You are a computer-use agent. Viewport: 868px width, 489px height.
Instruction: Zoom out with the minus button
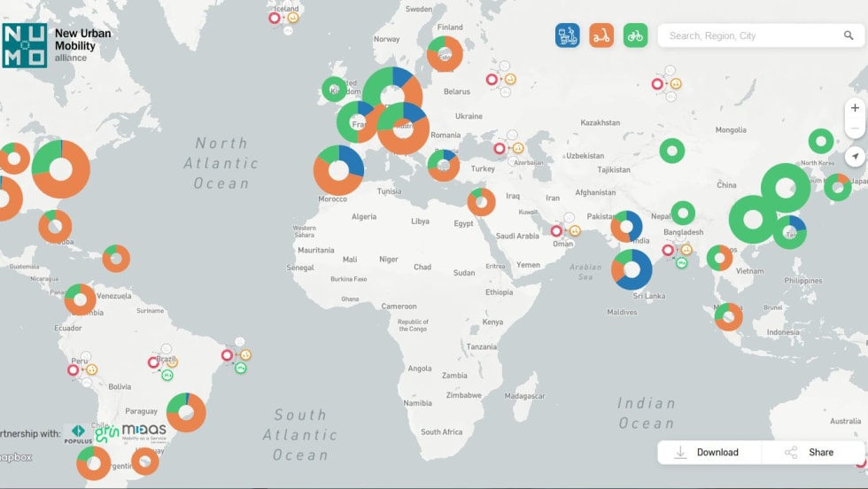tap(855, 129)
